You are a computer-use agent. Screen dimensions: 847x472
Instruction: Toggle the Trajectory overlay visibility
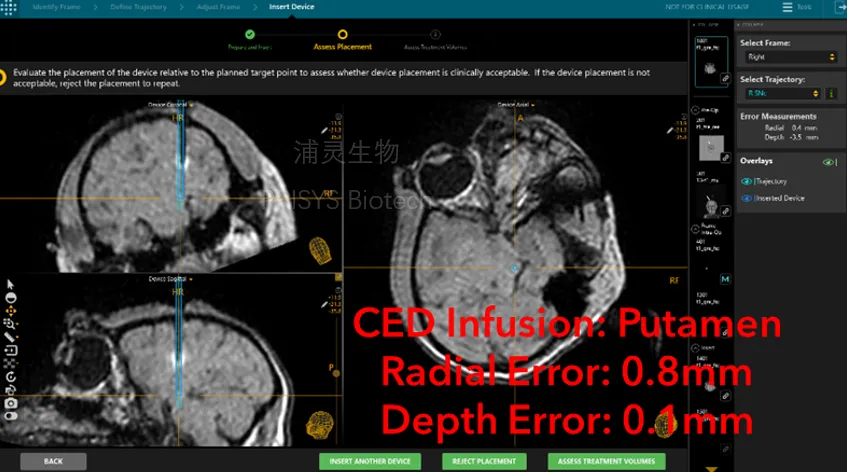point(745,181)
